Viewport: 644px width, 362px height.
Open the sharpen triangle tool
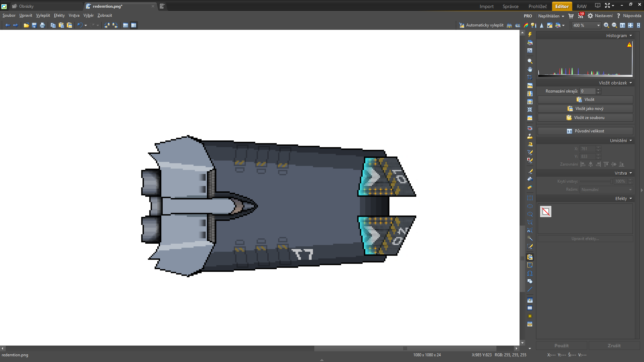[x=541, y=25]
